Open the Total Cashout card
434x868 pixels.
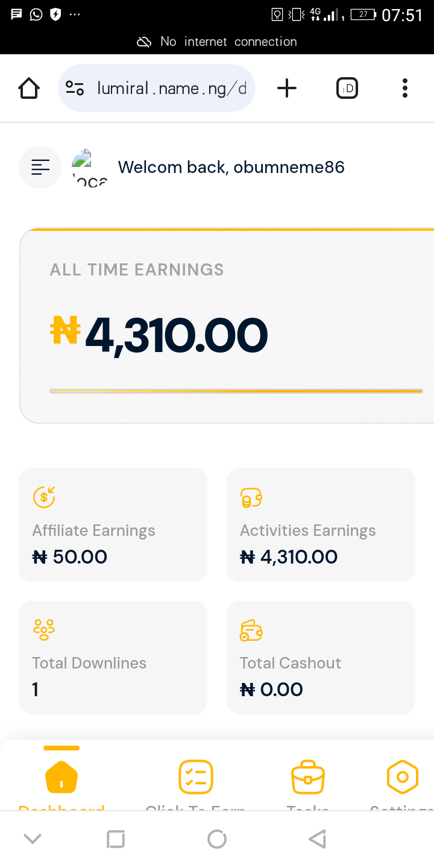point(321,657)
